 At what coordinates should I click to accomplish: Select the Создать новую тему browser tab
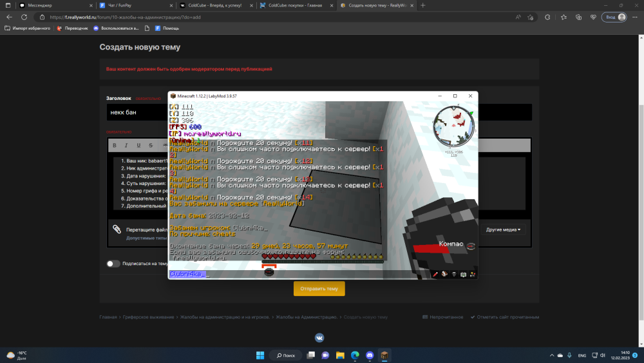[x=377, y=5]
